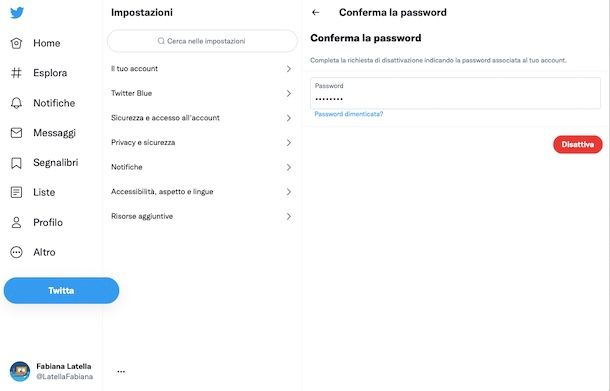
Task: Open Segnalibri using the bookmark icon
Action: coord(16,163)
